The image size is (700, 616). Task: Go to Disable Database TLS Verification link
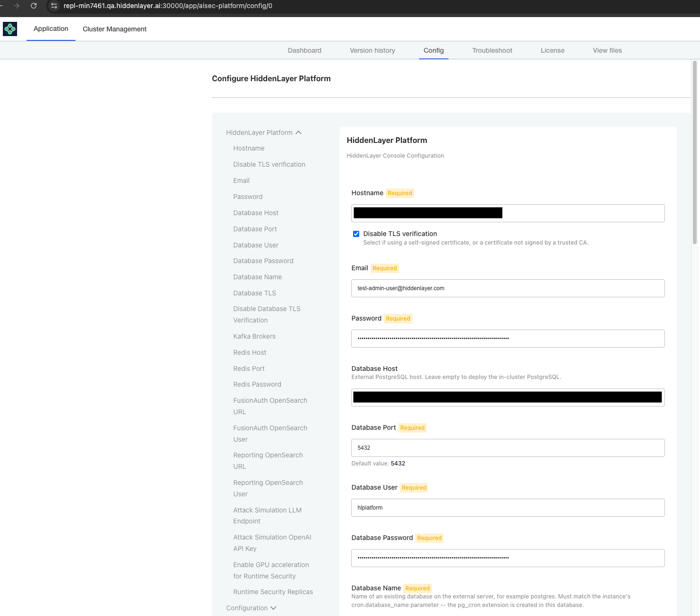[267, 314]
